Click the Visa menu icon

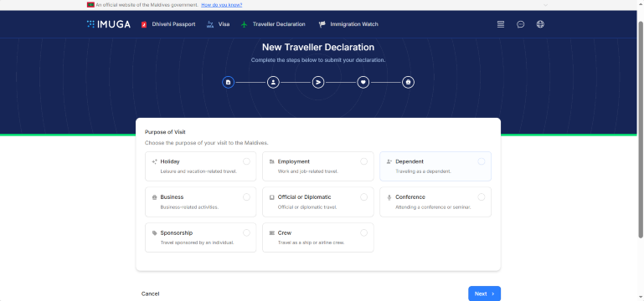210,24
